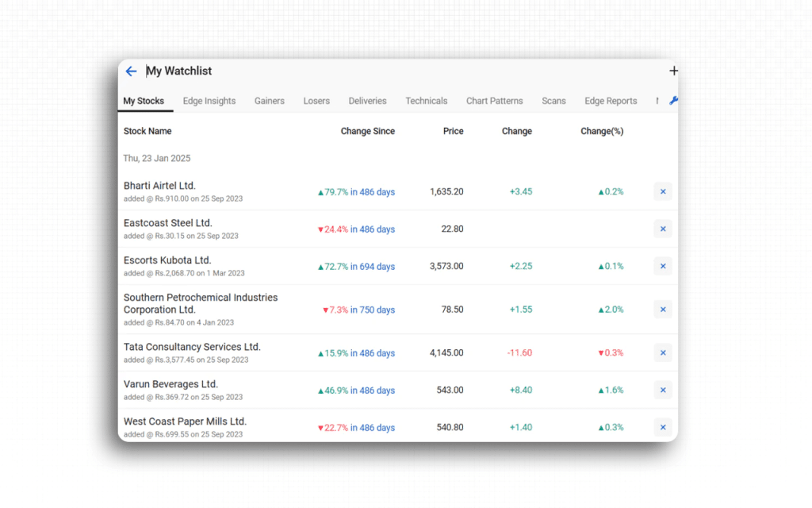Open the Losers tab

pos(316,101)
